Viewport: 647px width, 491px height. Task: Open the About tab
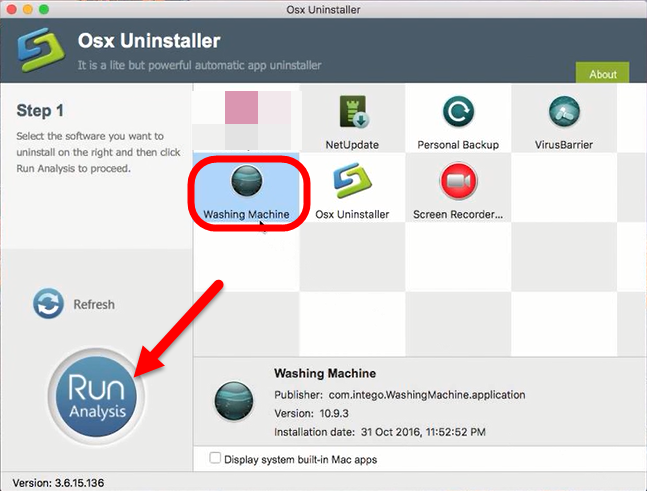[x=602, y=74]
